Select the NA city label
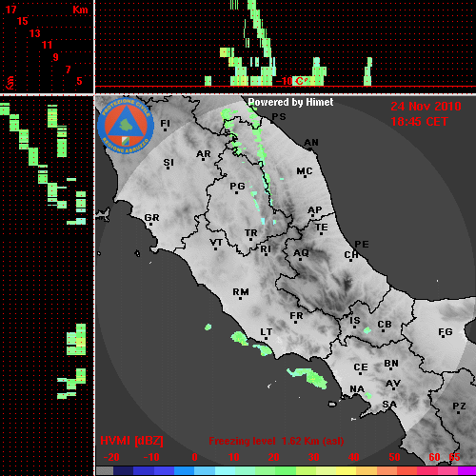This screenshot has width=476, height=476. click(357, 389)
